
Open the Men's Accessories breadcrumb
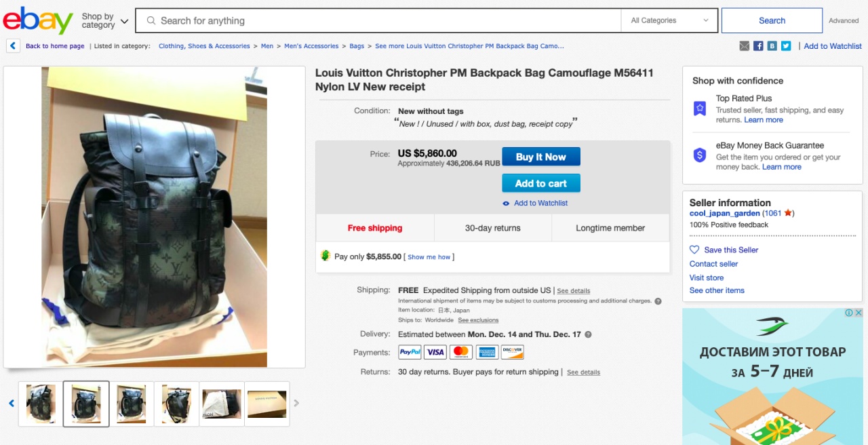tap(311, 46)
